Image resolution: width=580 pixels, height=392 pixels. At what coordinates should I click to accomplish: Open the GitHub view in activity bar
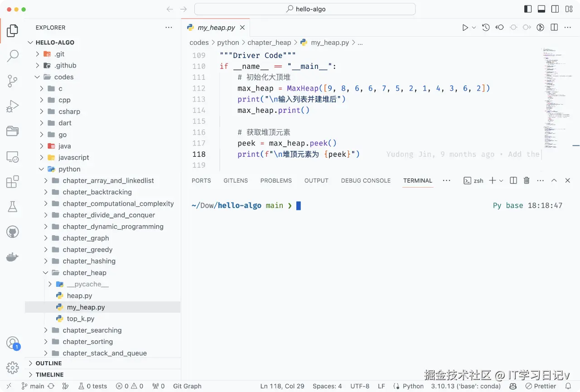pos(12,232)
